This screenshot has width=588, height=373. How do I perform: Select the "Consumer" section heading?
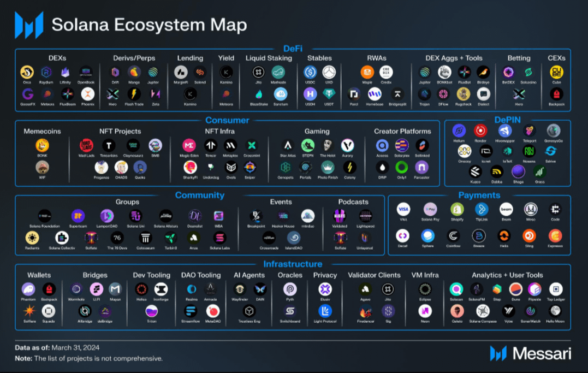click(227, 121)
